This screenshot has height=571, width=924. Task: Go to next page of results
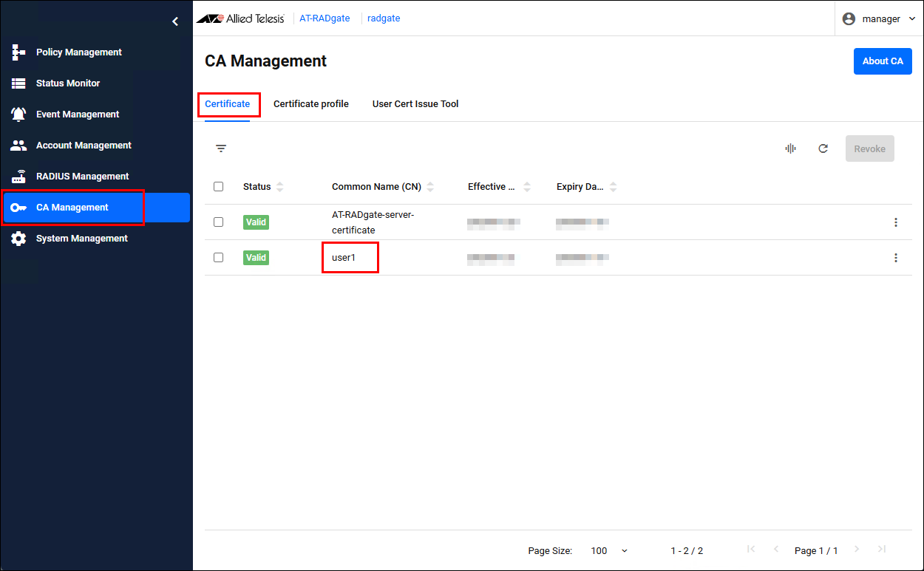857,549
